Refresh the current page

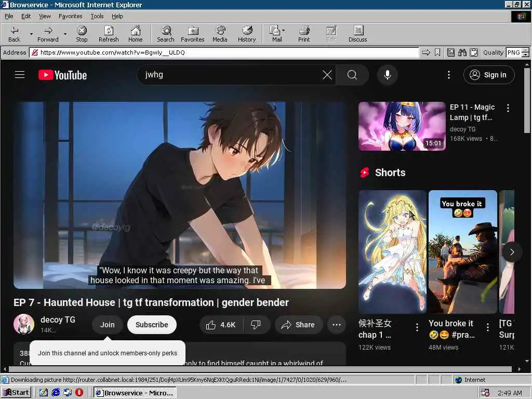coord(109,34)
